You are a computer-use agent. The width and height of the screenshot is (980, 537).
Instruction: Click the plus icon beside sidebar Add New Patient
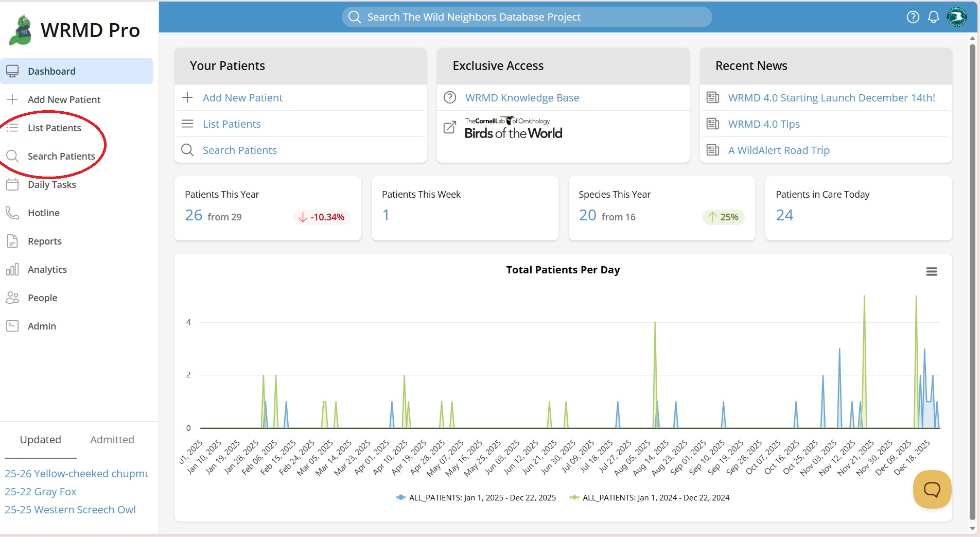point(12,99)
